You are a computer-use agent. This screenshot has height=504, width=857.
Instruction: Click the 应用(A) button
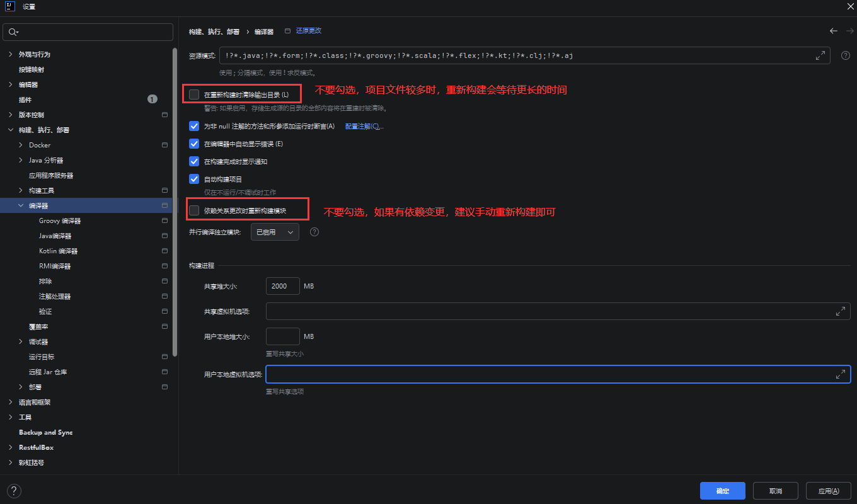point(829,491)
